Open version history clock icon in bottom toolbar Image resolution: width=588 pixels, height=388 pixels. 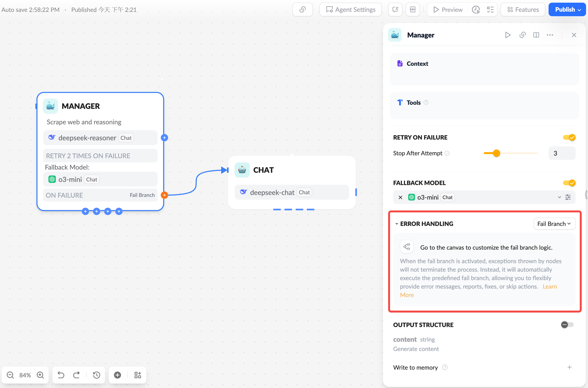97,375
